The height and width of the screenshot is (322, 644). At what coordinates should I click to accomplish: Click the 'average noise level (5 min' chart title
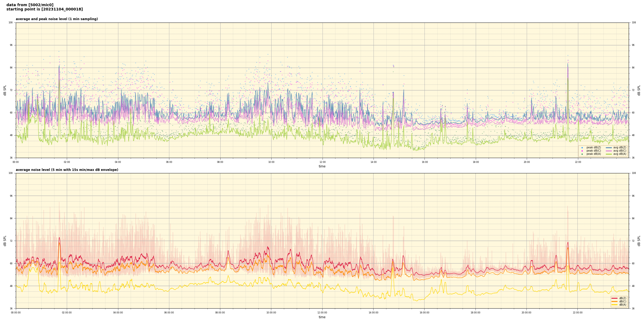click(67, 170)
